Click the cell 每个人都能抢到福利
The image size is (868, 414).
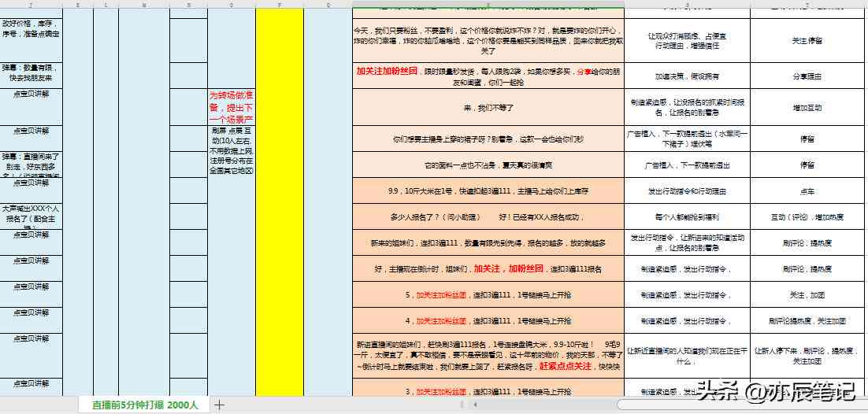click(688, 217)
